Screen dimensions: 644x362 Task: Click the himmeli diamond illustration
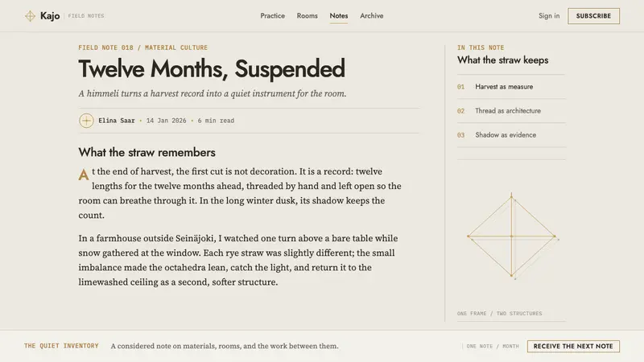pyautogui.click(x=512, y=236)
